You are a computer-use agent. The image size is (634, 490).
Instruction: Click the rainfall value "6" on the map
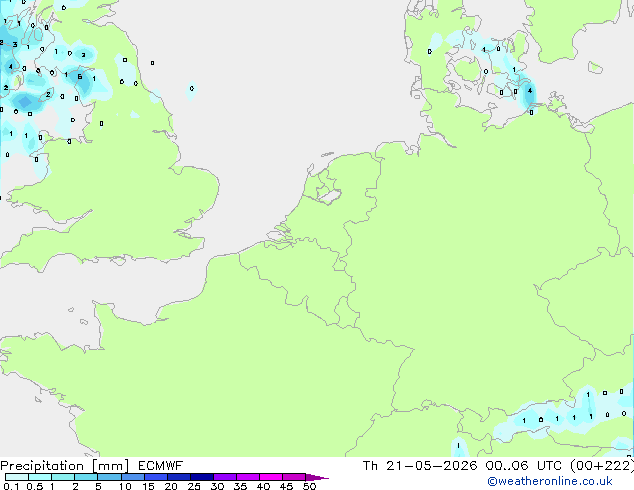80,76
